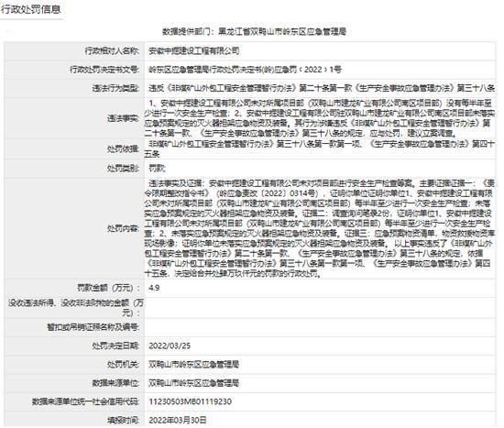Click the 数据来源单位统一社会信用代码 label

[85, 401]
